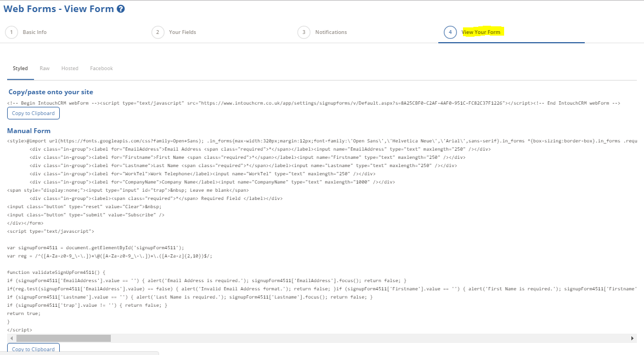Open the help icon beside View Form title

121,9
